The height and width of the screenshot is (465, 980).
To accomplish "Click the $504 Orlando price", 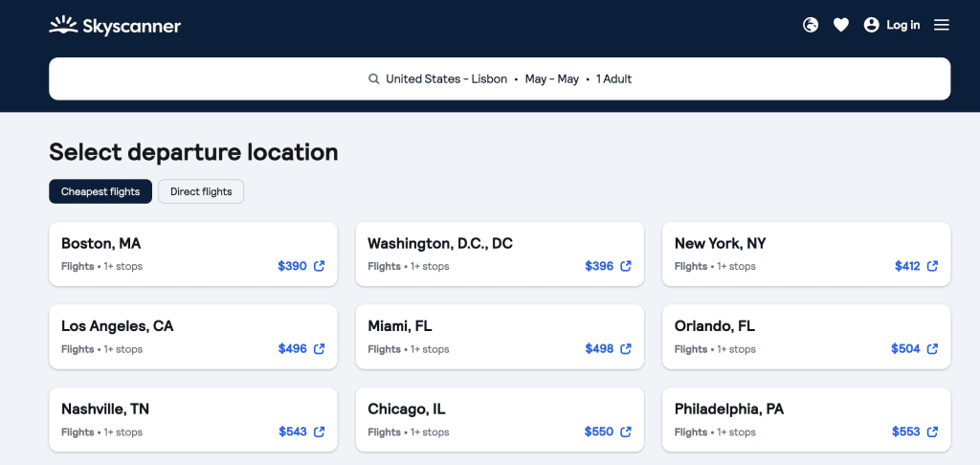I will click(905, 348).
